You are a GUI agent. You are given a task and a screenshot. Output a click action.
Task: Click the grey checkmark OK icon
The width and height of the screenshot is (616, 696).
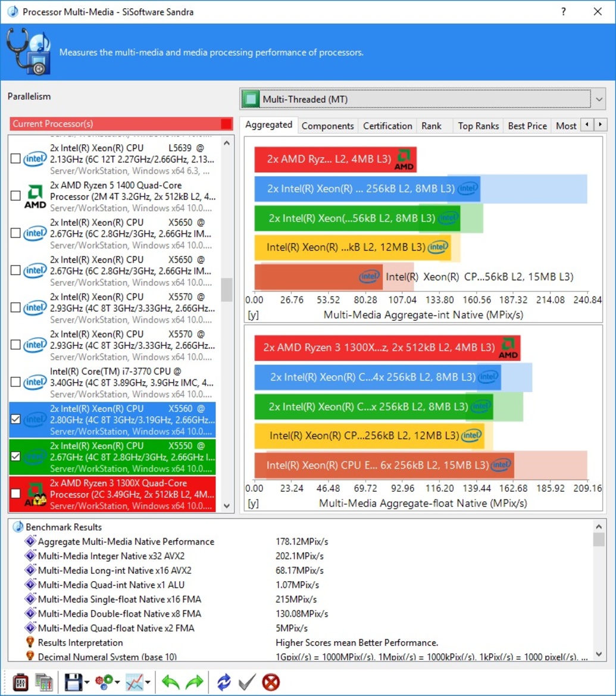[x=247, y=682]
